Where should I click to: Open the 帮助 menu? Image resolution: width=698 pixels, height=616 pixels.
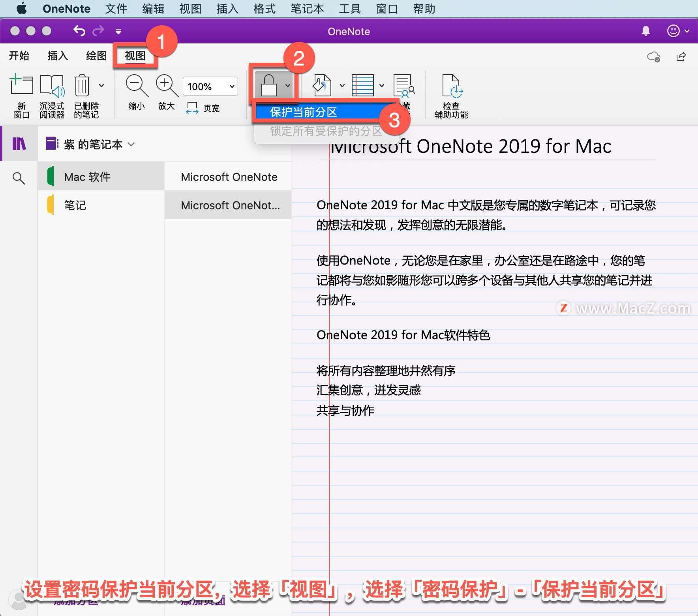pos(424,9)
